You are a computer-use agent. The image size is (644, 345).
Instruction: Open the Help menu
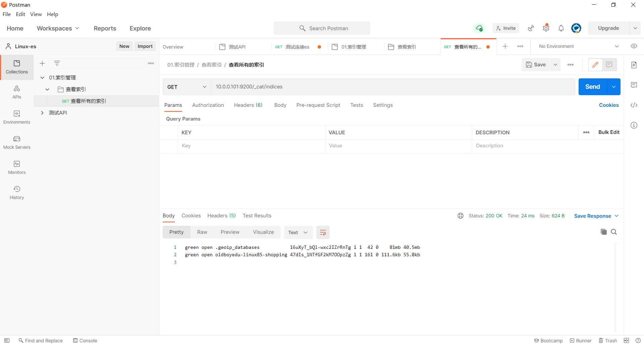coord(52,14)
